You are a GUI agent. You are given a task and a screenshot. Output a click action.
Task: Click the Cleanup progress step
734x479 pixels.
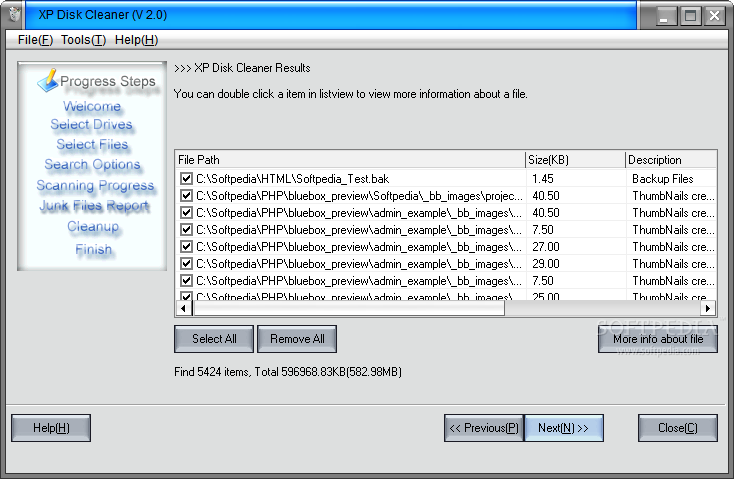pyautogui.click(x=93, y=226)
